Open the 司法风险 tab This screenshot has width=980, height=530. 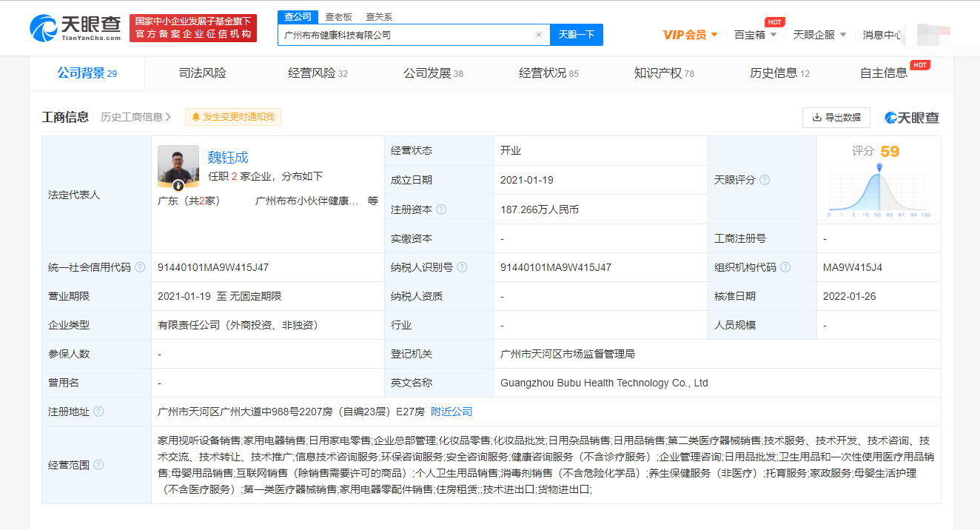[x=202, y=73]
